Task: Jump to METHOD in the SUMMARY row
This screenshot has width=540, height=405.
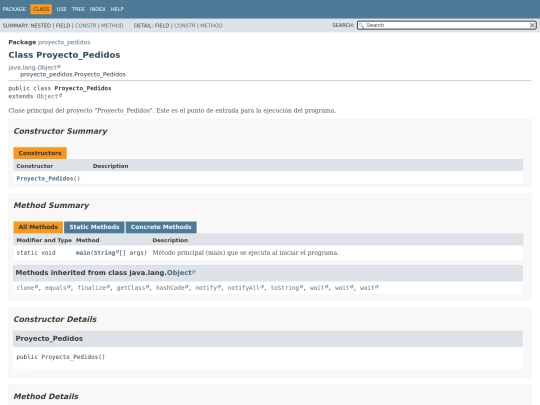Action: pos(112,25)
